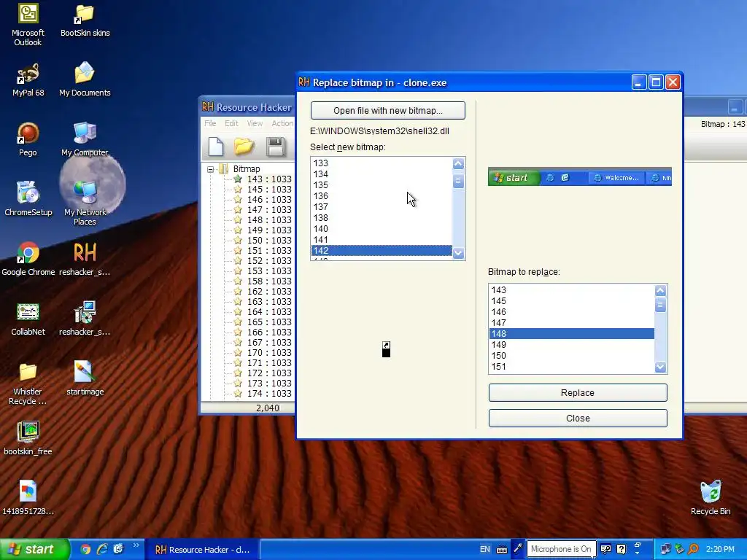This screenshot has height=560, width=747.
Task: Select 136 in the new bitmap list
Action: pos(382,195)
